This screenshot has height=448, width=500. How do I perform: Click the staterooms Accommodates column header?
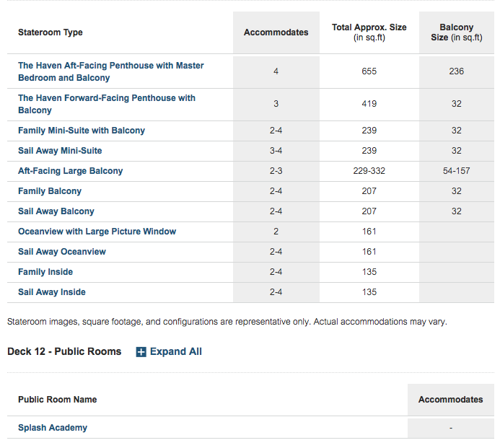click(276, 32)
